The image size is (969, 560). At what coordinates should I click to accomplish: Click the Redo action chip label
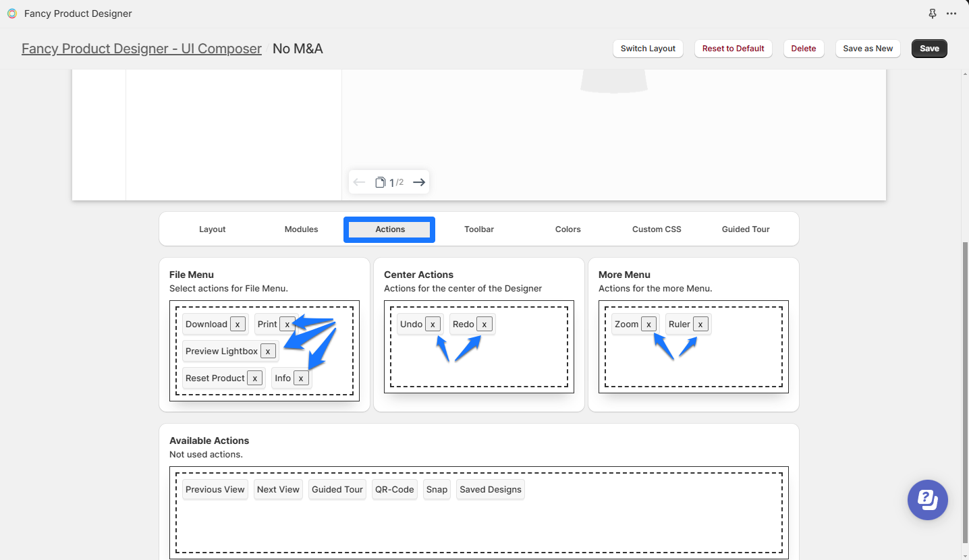click(x=464, y=325)
